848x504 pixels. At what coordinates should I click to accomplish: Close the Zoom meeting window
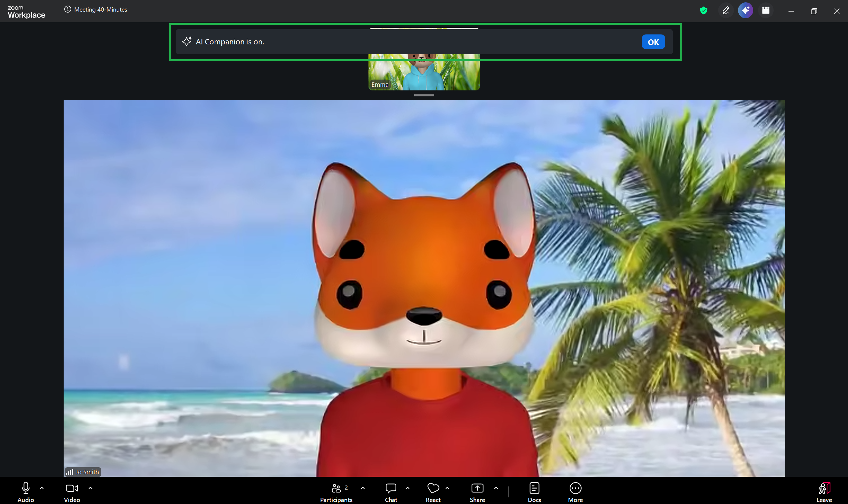[x=836, y=11]
